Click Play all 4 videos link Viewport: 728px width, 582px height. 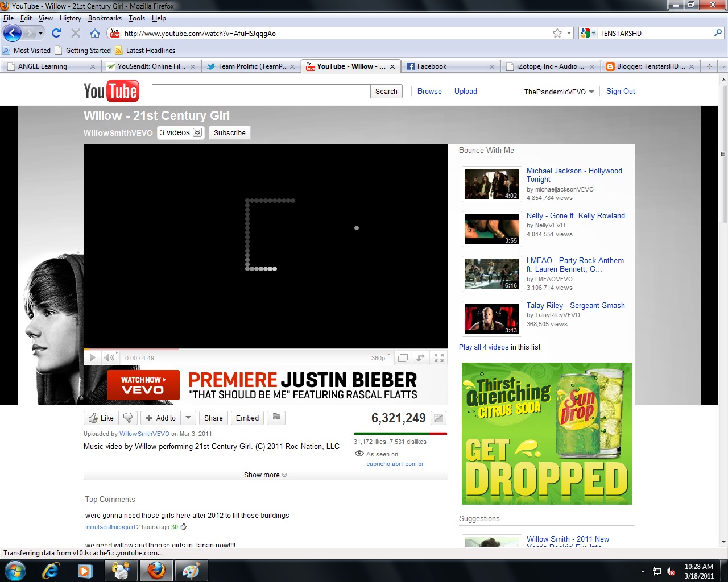pos(484,347)
